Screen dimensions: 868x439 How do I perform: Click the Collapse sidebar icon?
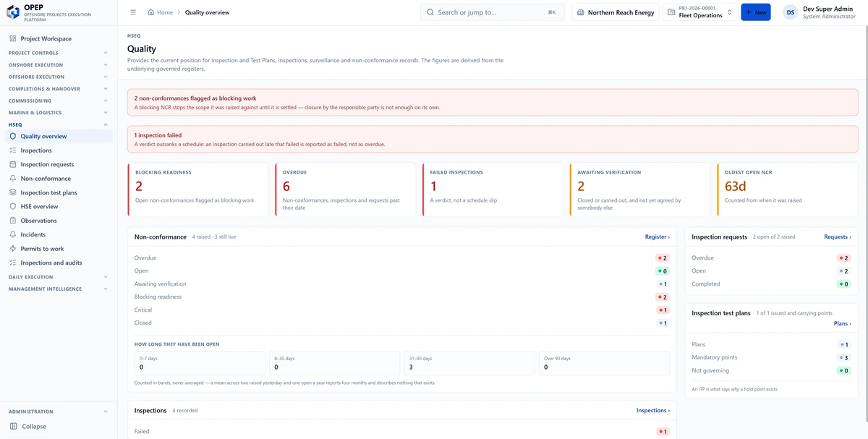13,427
